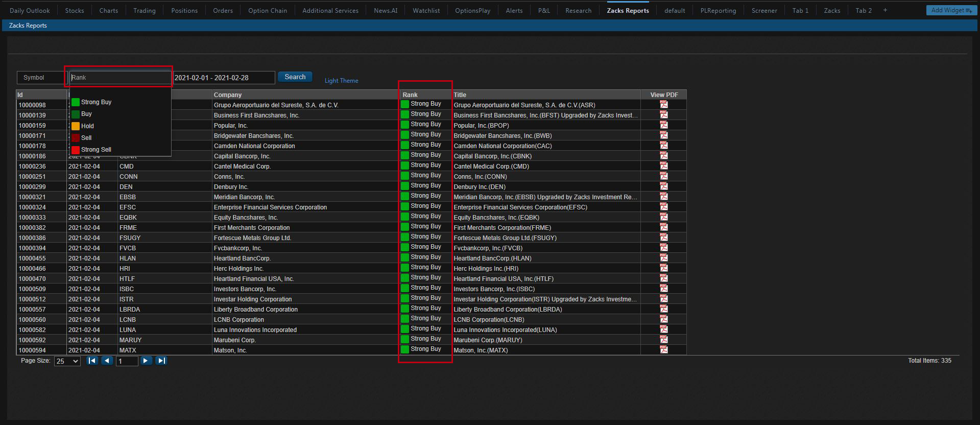Go to first page of results
Viewport: 980px width, 425px height.
point(92,361)
